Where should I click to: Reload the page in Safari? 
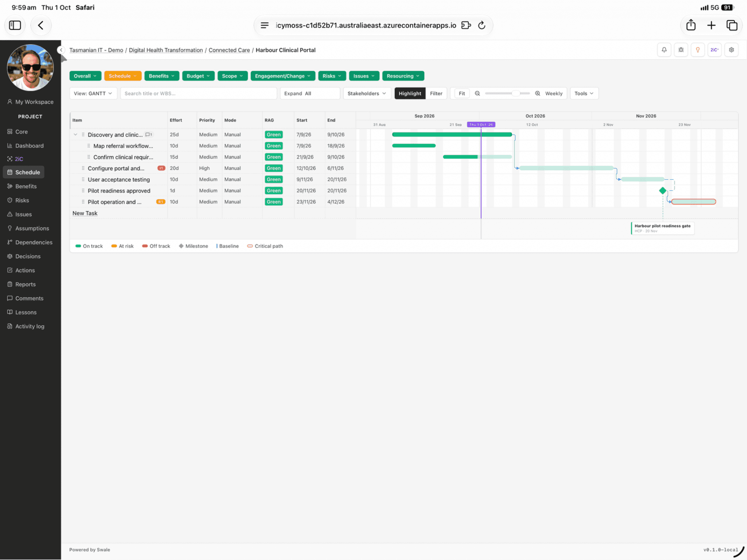pos(481,25)
